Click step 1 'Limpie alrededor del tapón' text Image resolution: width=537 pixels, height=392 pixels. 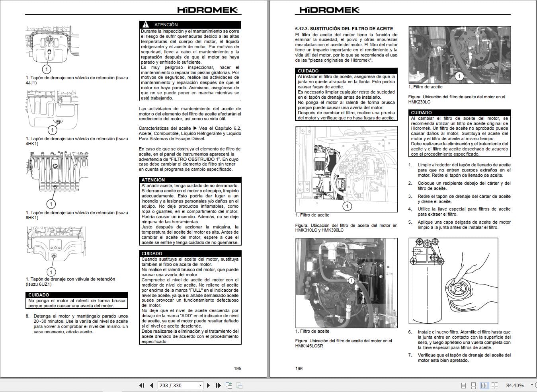(460, 170)
